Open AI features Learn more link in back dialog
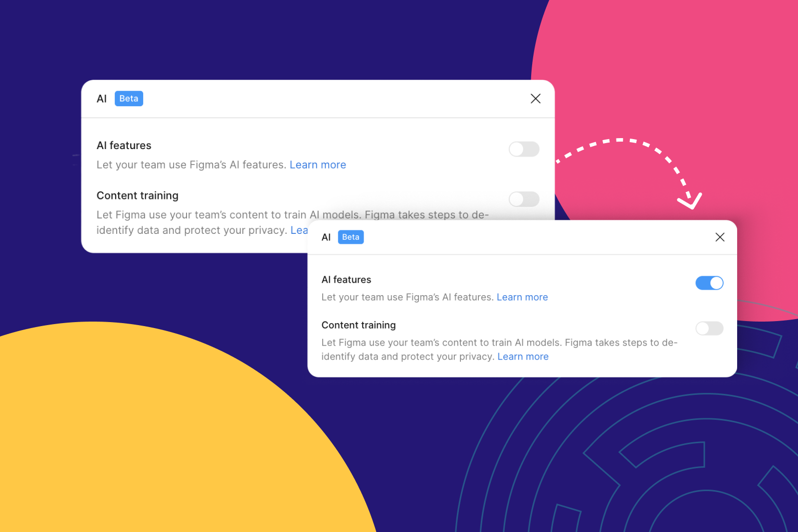The image size is (798, 532). 318,165
